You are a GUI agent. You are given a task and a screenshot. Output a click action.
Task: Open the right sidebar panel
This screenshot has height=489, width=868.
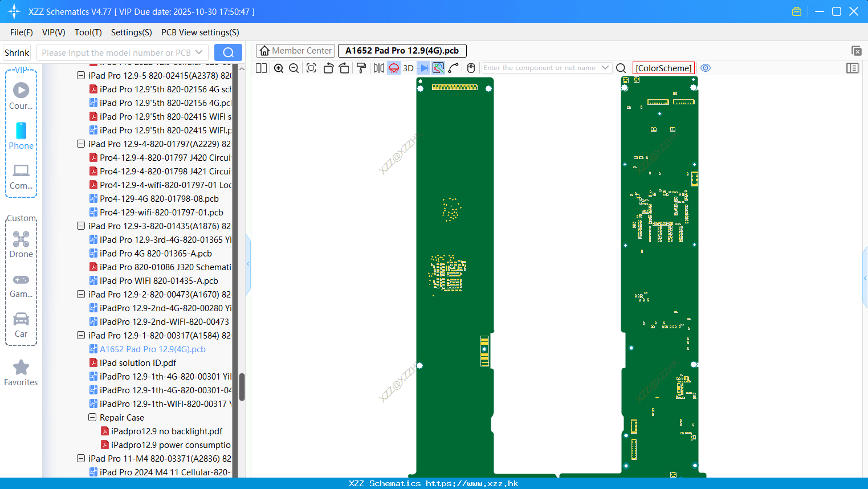853,68
